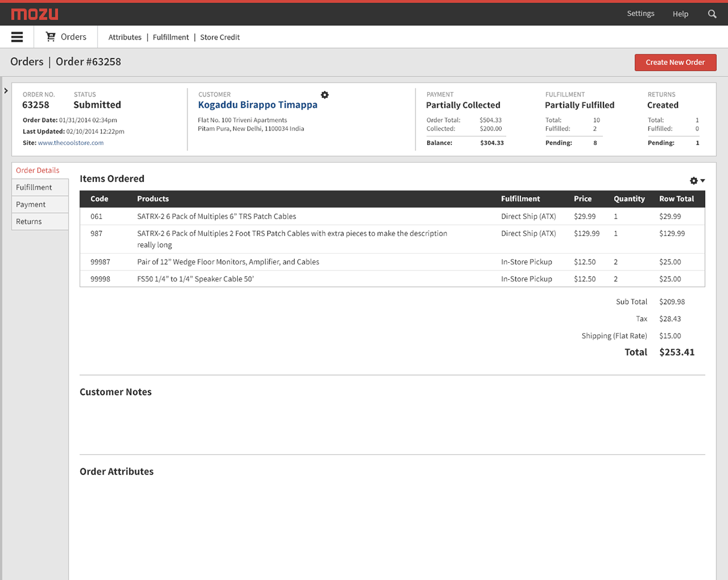Sort by the Products column header
This screenshot has height=580, width=728.
153,199
